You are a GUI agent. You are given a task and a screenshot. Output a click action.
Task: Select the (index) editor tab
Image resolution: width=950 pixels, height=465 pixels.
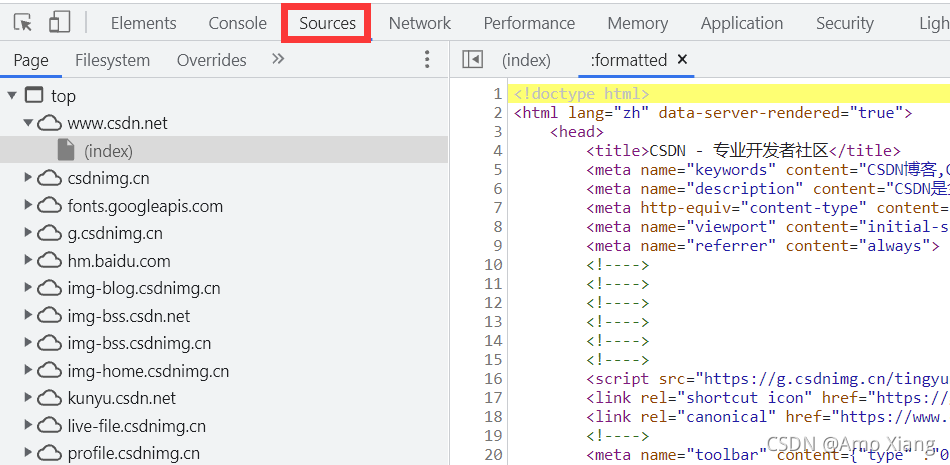point(526,60)
